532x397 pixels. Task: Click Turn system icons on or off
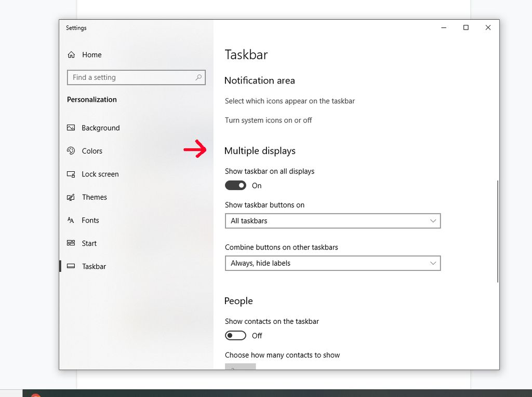[x=268, y=120]
